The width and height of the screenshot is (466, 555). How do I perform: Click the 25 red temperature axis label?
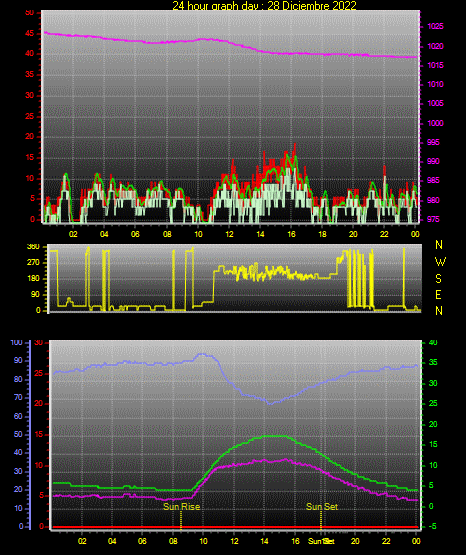(x=39, y=374)
